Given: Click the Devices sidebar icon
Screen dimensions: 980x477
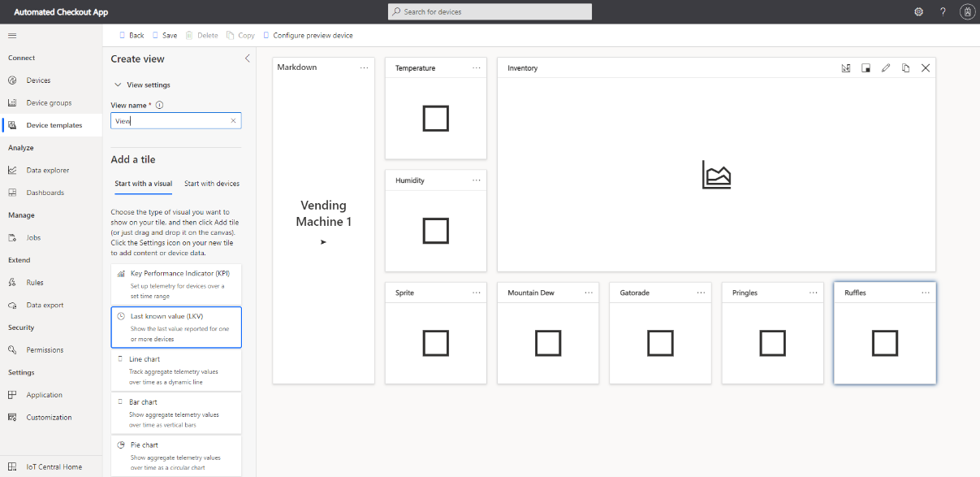Looking at the screenshot, I should 12,80.
